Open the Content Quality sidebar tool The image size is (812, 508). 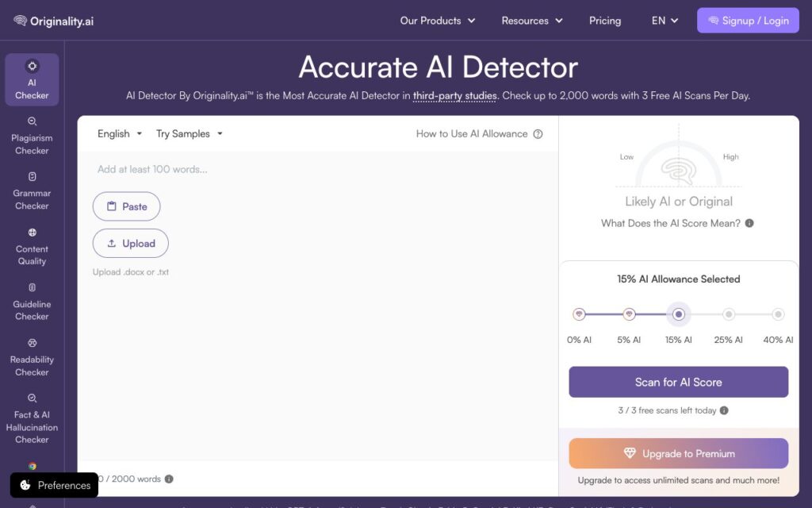pyautogui.click(x=32, y=247)
